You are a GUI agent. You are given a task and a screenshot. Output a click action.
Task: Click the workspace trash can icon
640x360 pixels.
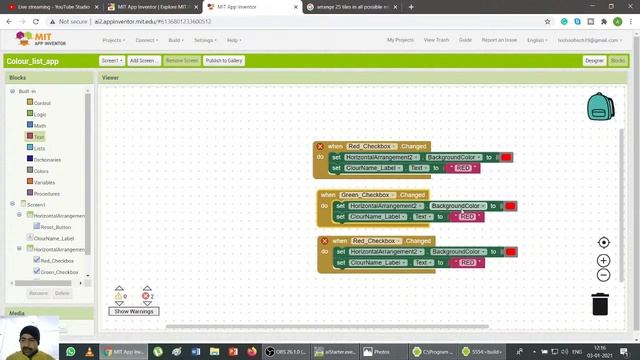(x=600, y=304)
